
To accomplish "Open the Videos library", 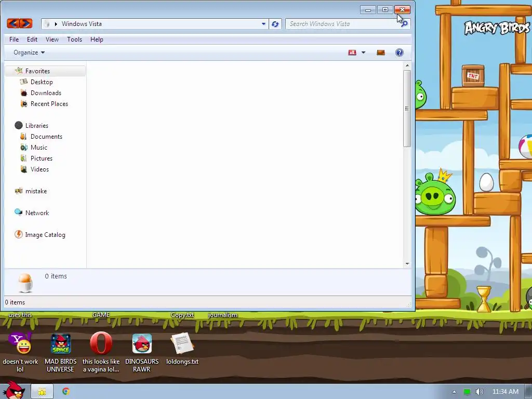I will (x=39, y=169).
